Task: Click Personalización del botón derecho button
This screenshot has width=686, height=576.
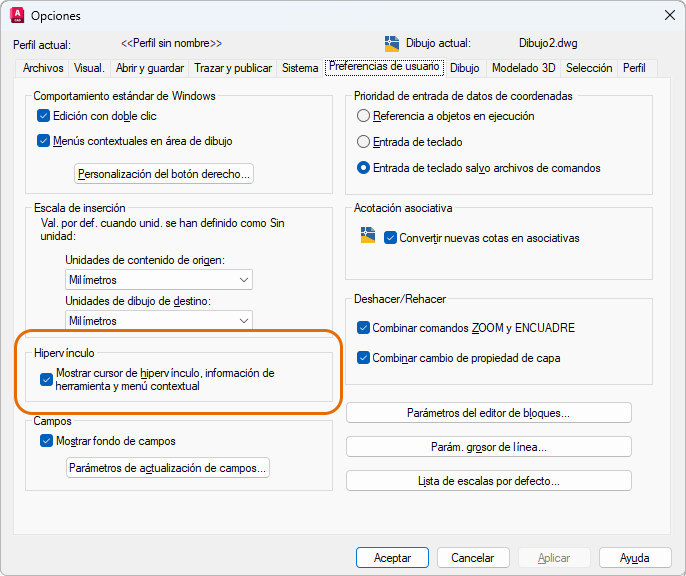Action: 165,174
